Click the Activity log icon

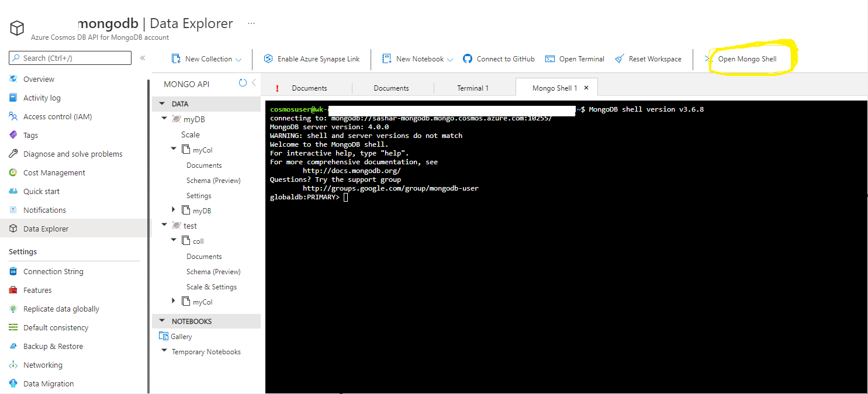pyautogui.click(x=13, y=98)
